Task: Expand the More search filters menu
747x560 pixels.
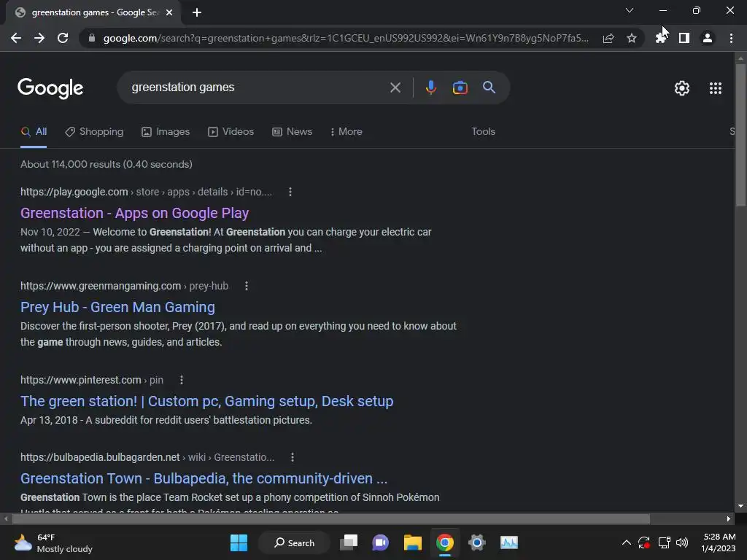Action: [347, 132]
